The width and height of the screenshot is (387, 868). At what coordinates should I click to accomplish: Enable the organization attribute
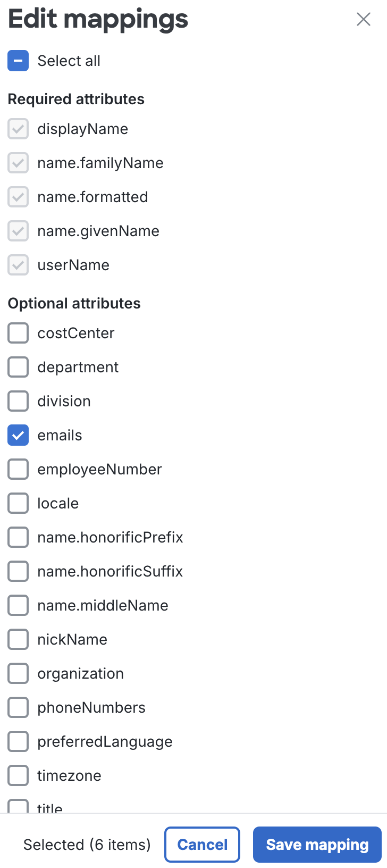pos(18,673)
